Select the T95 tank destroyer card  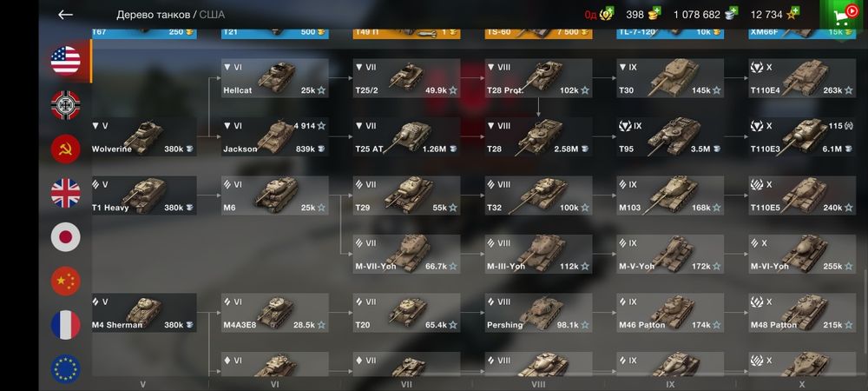pos(670,136)
